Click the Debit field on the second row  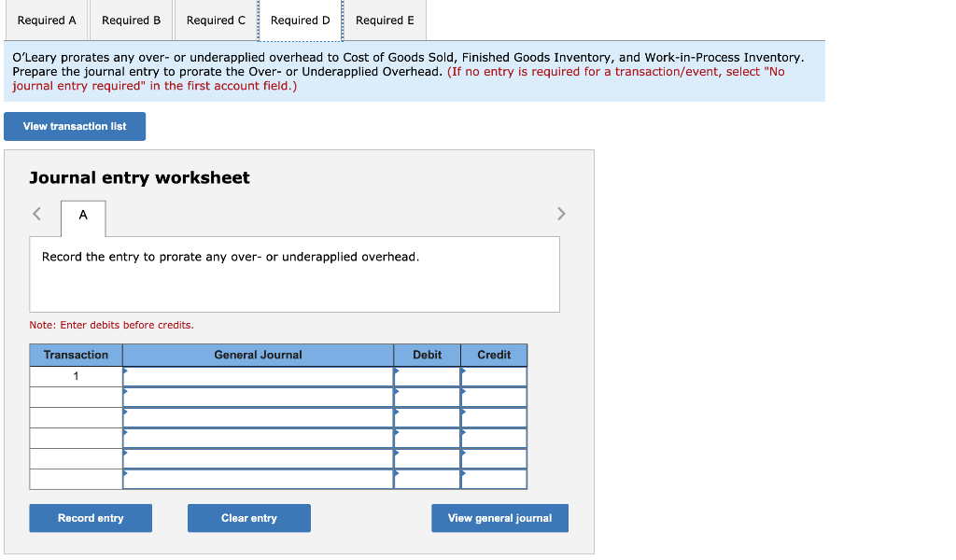click(426, 396)
